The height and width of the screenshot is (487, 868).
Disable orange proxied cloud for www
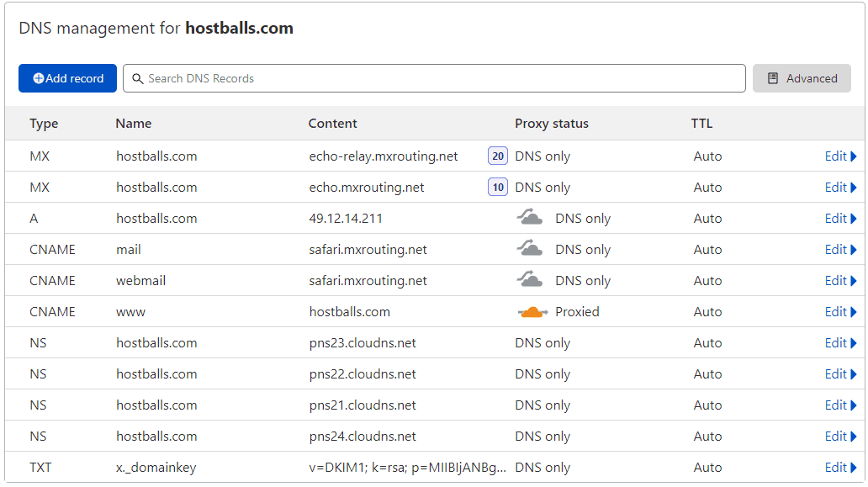tap(532, 311)
